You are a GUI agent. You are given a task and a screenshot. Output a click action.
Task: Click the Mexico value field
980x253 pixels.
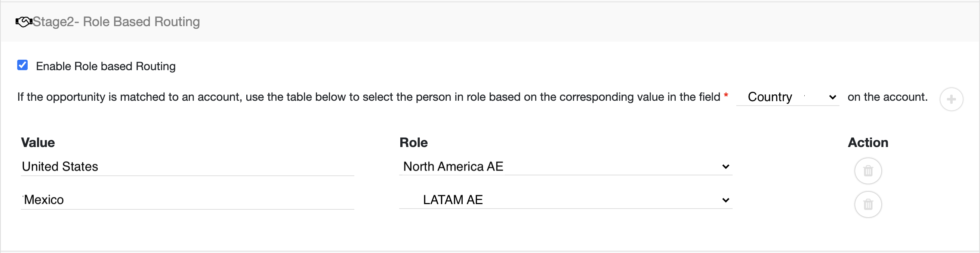188,200
